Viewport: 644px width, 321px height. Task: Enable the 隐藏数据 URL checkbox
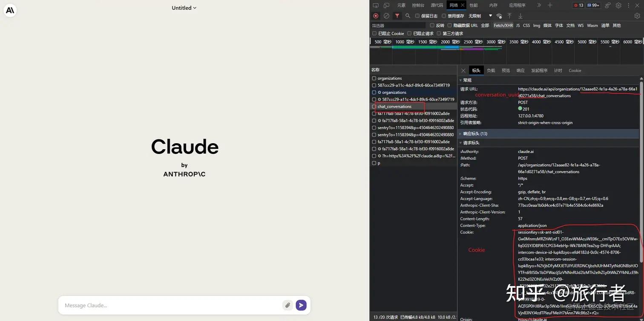449,26
